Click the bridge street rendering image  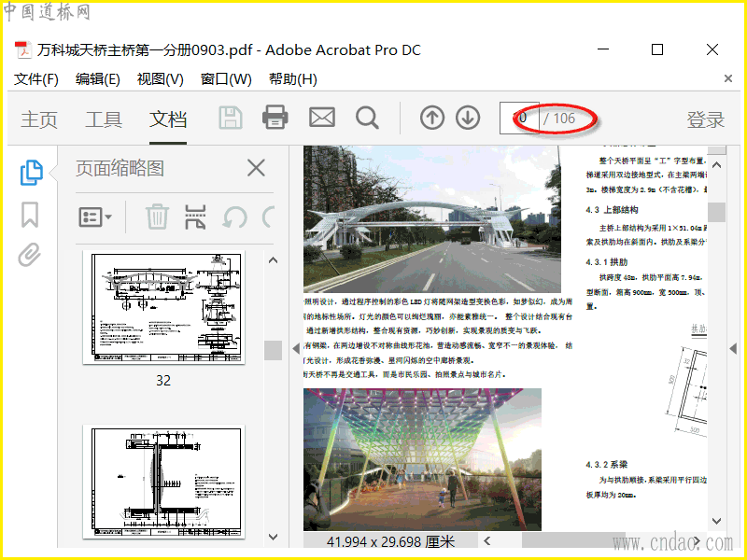click(x=432, y=219)
